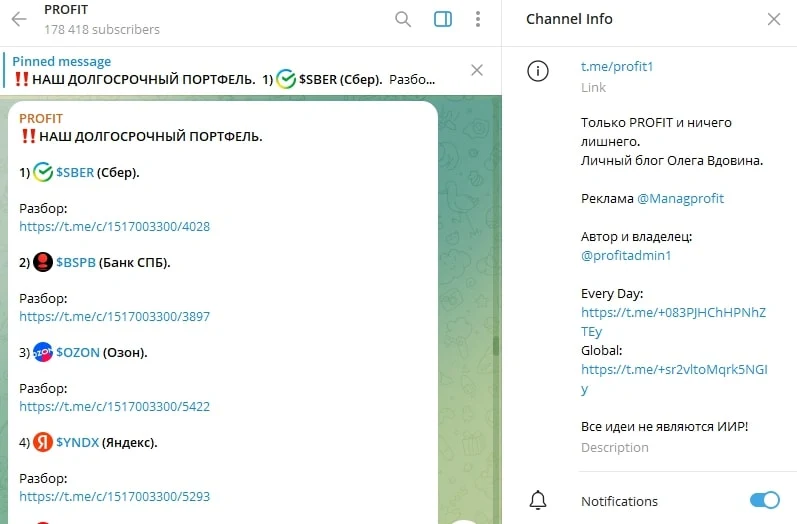
Task: Turn off the Notifications switch
Action: [764, 500]
